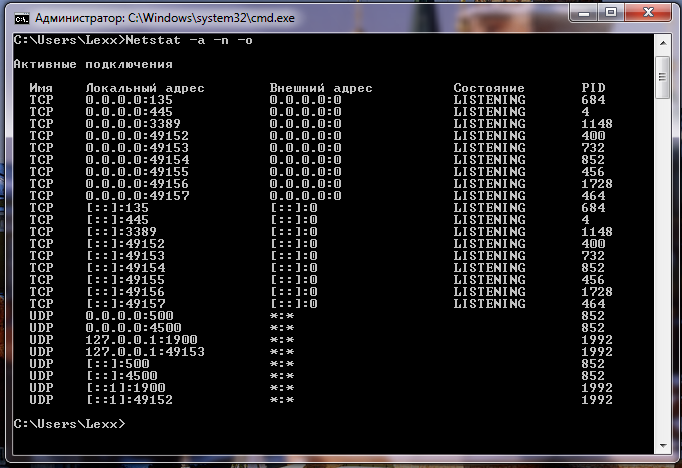Click the typed Netstat -a -n -o command
The image size is (682, 468).
click(x=184, y=40)
